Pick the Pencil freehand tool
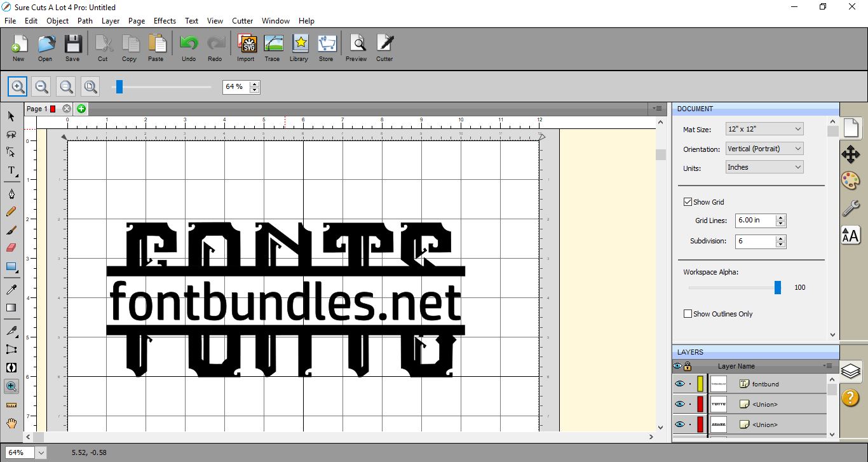The height and width of the screenshot is (462, 868). [11, 212]
